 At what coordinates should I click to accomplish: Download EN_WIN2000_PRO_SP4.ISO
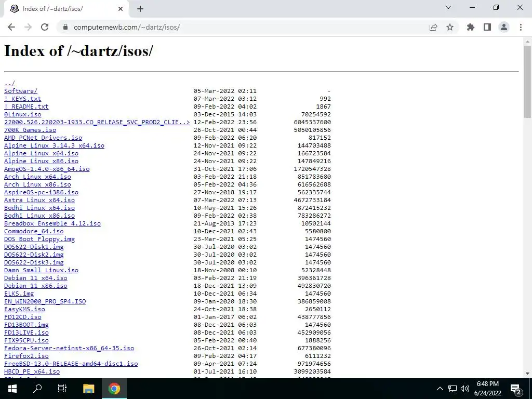pos(45,302)
